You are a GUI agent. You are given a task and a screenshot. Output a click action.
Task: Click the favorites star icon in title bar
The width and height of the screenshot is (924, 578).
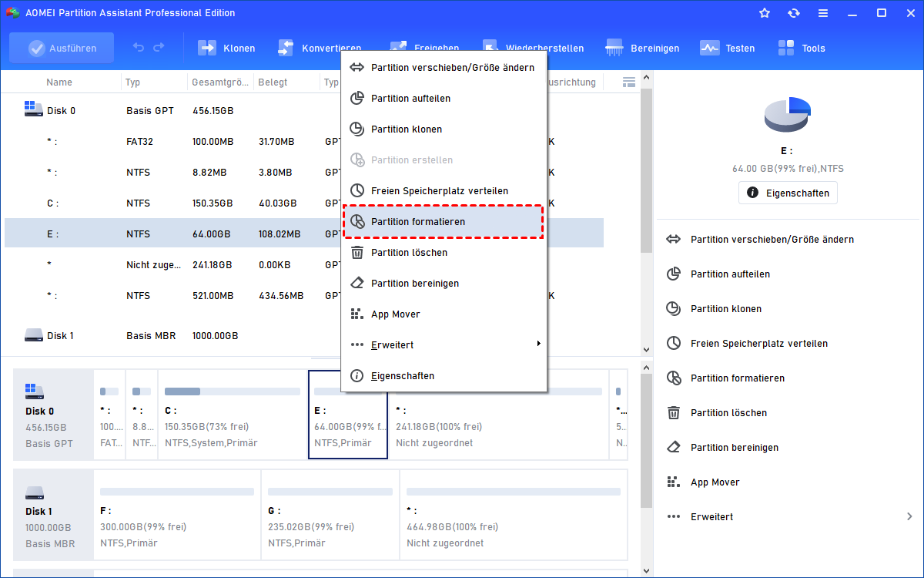(765, 13)
